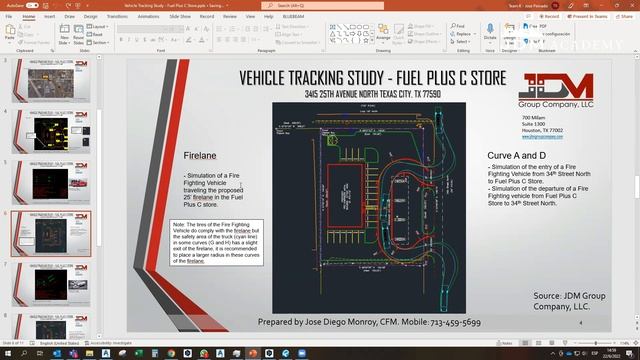Open the Slide Show tab
Image resolution: width=640 pixels, height=360 pixels.
click(180, 16)
